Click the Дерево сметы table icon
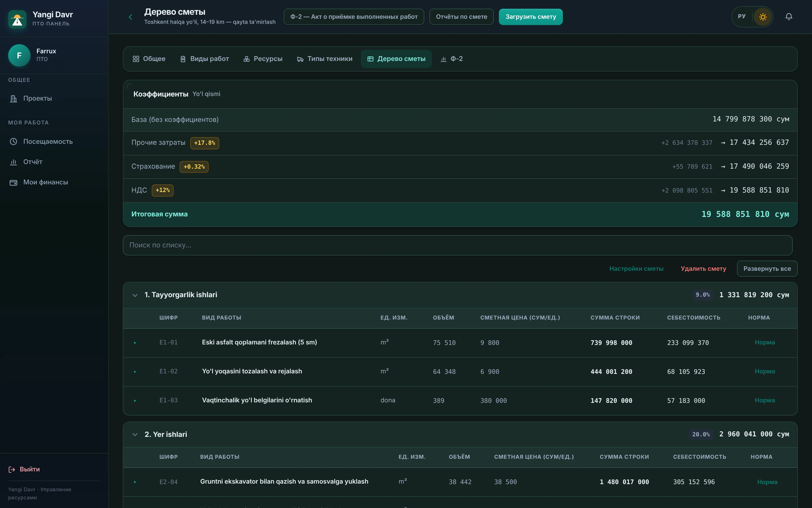Viewport: 812px width, 508px height. (x=370, y=59)
